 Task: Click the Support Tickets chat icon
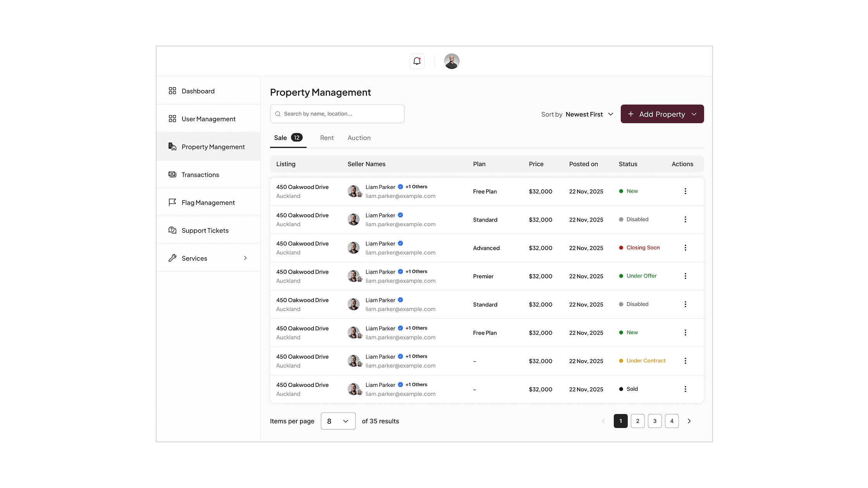coord(172,230)
